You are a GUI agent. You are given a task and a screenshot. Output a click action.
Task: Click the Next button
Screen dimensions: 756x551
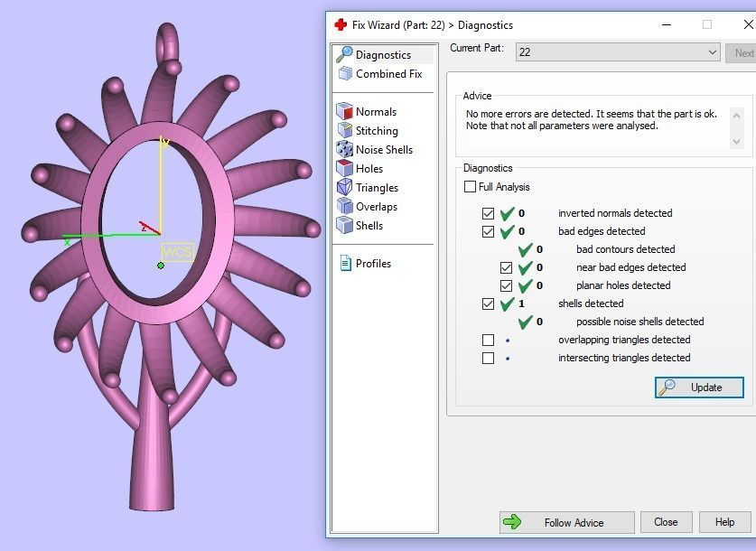tap(742, 52)
